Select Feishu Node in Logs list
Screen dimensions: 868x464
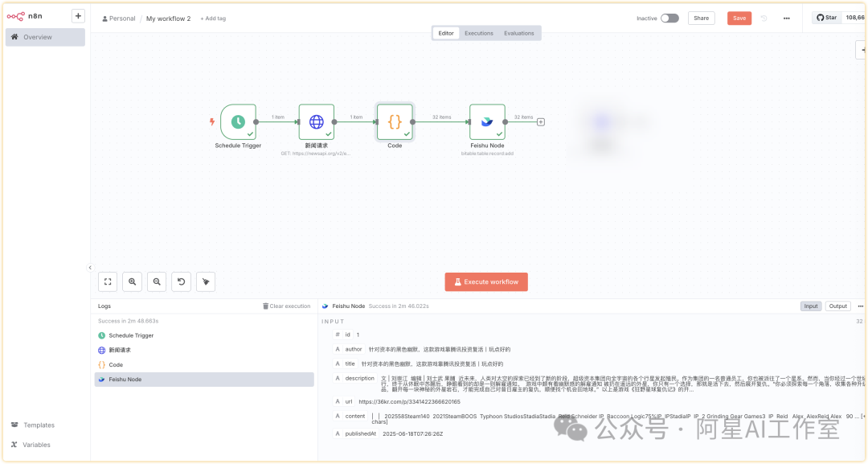(x=203, y=380)
